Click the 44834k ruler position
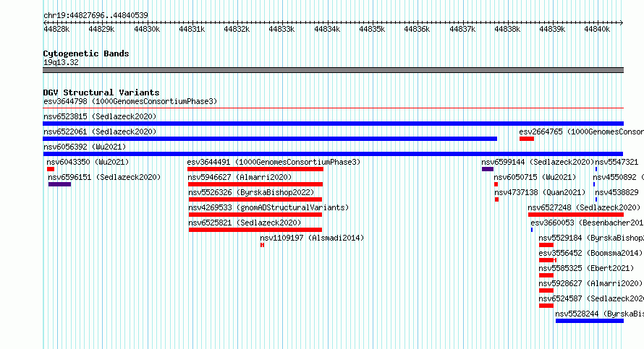 [x=327, y=29]
